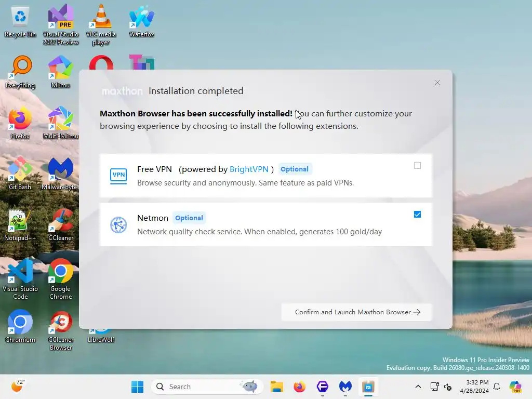The height and width of the screenshot is (399, 532).
Task: Uncheck the Netmon extension checkbox
Action: 417,215
